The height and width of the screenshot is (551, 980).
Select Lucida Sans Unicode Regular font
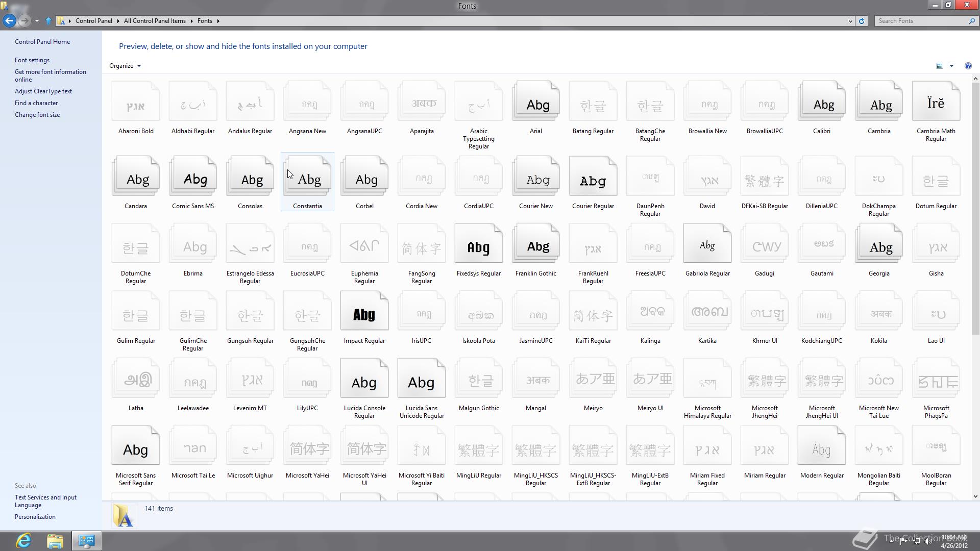(422, 378)
